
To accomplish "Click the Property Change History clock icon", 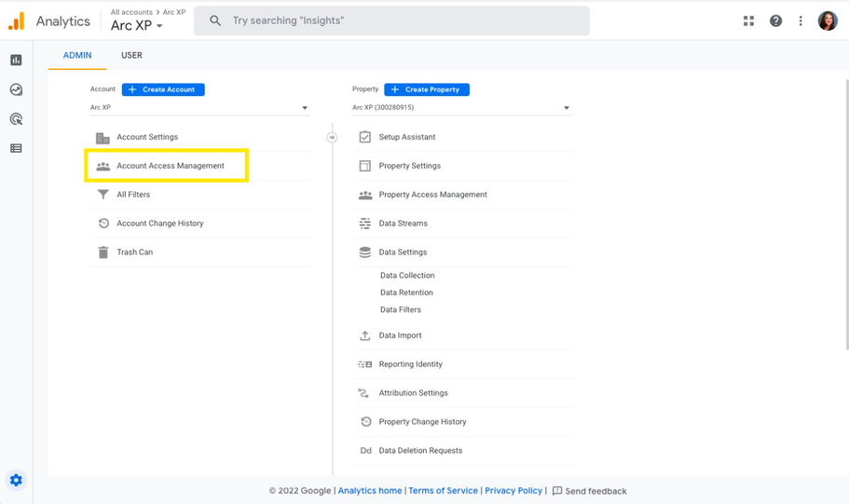I will pos(366,422).
